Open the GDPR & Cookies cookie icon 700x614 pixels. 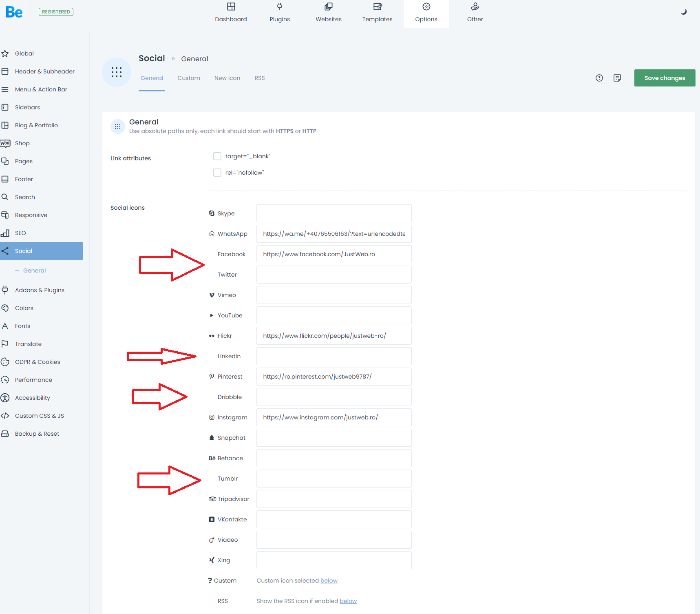[5, 362]
